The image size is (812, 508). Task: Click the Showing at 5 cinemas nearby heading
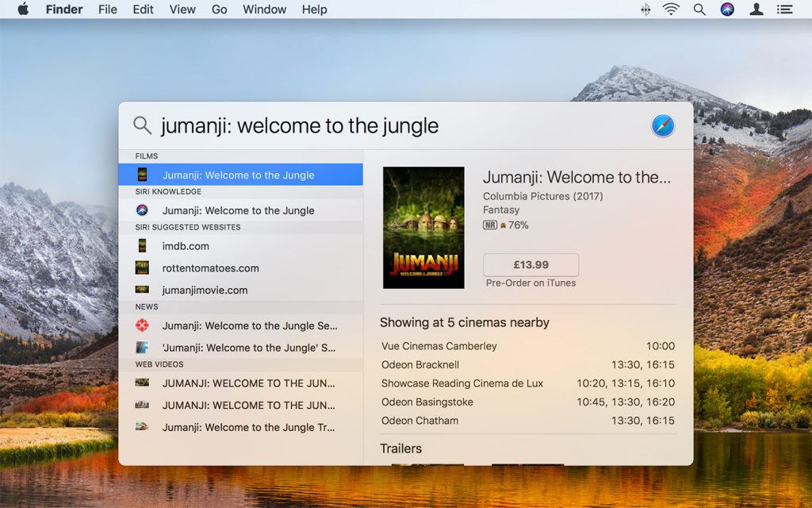click(465, 322)
